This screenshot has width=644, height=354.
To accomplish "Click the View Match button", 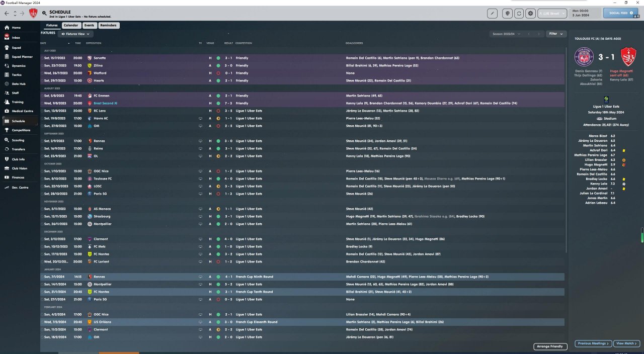I will click(627, 343).
